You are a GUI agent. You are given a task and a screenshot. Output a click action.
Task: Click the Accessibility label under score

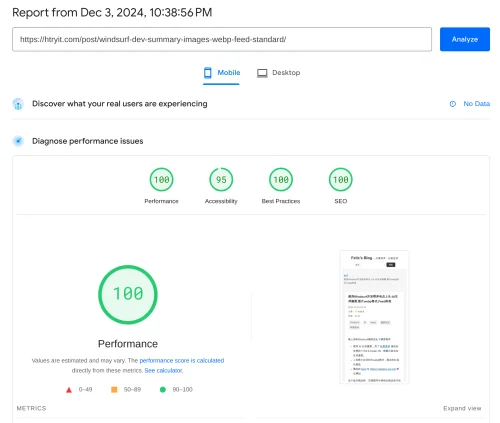[221, 201]
